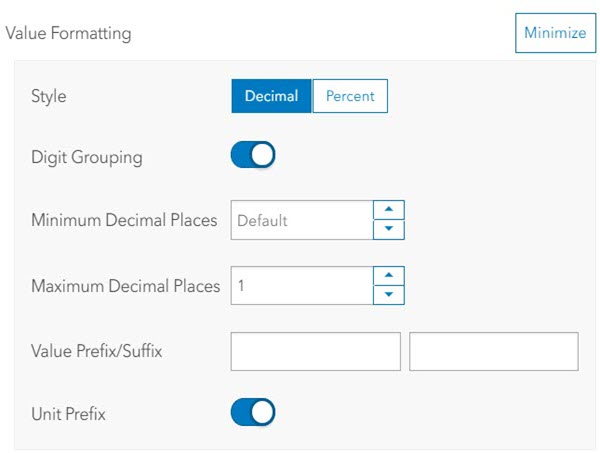Click the Minimum Decimal Places label
Screen dimensions: 600x453
(x=124, y=220)
